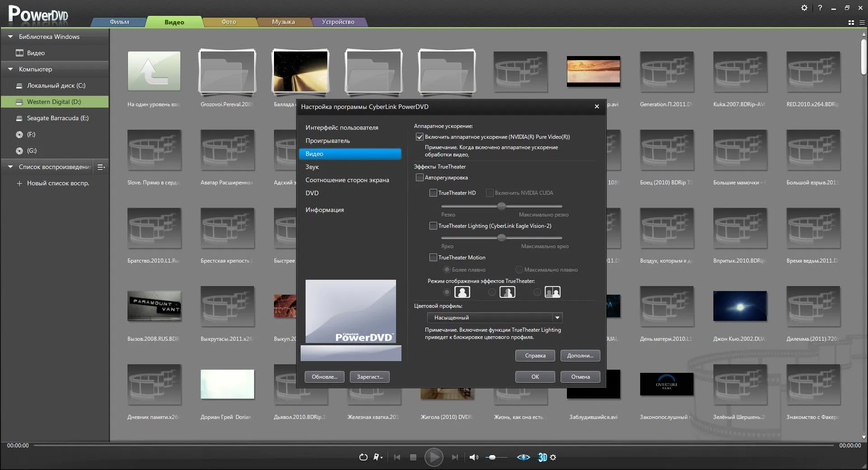Toggle the repeat playback icon
The height and width of the screenshot is (470, 868).
363,457
